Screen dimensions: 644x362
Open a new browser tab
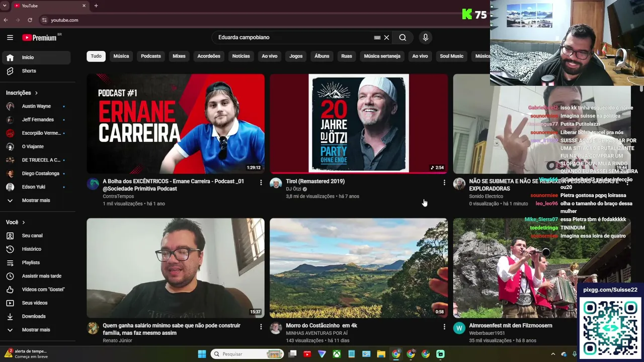click(x=96, y=6)
